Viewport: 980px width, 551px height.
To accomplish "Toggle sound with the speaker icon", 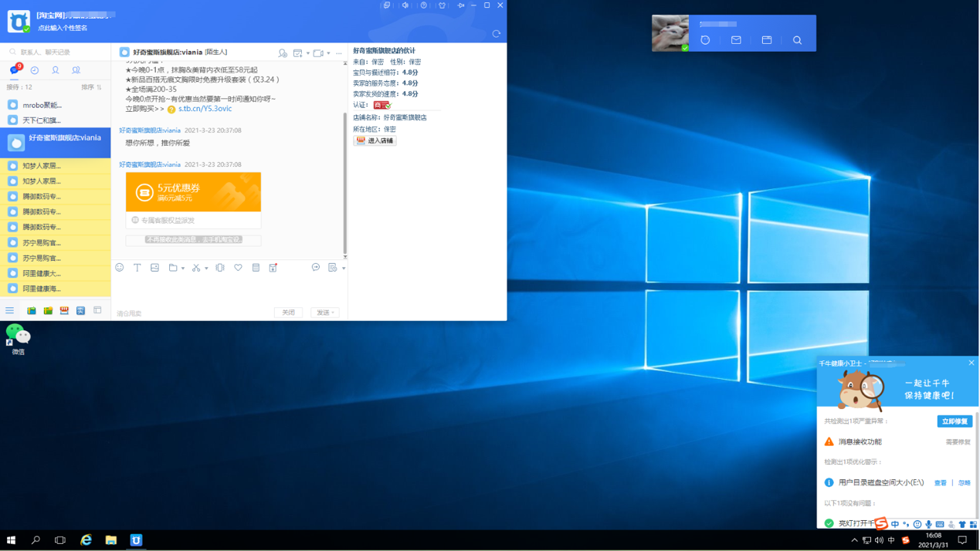I will pos(405,5).
